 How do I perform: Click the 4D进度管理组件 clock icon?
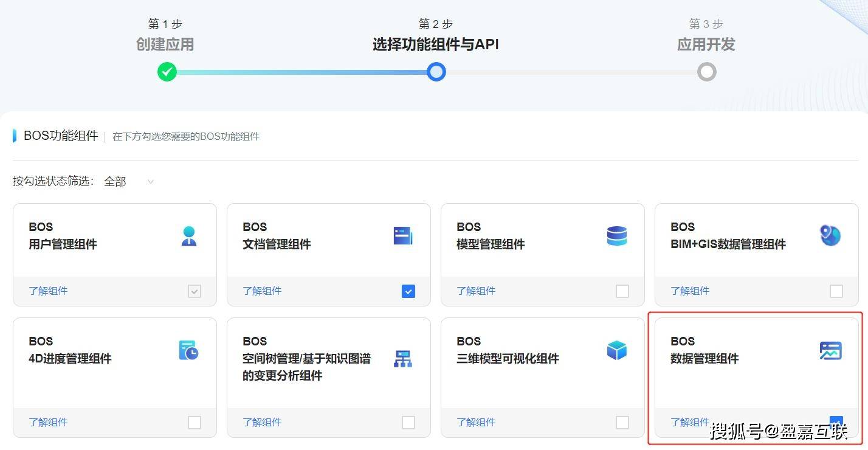tap(188, 350)
